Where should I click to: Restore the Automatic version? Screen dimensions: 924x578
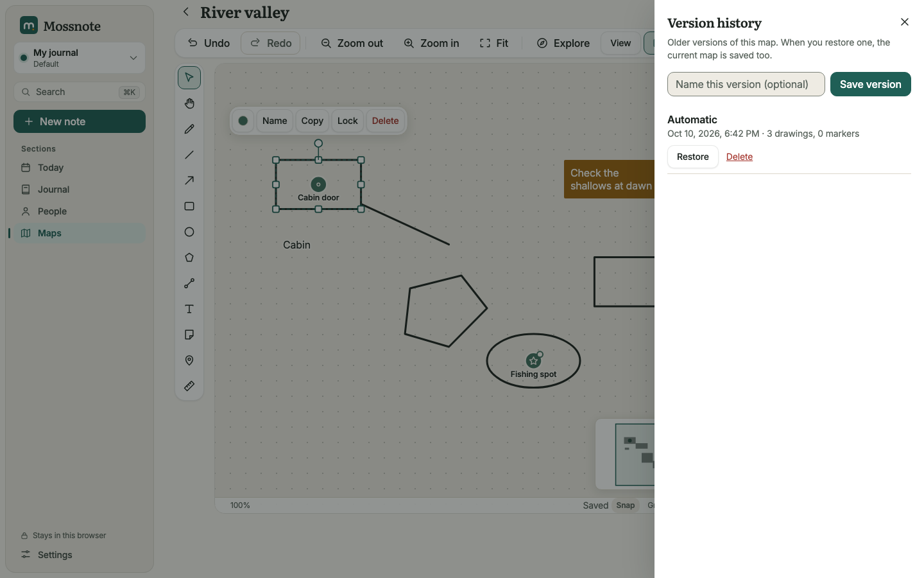tap(693, 157)
